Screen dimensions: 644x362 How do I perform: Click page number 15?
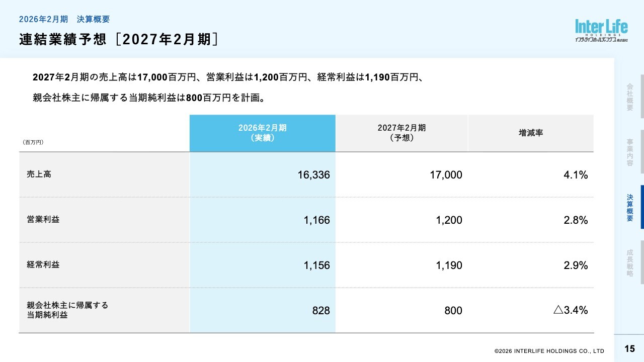coord(629,349)
